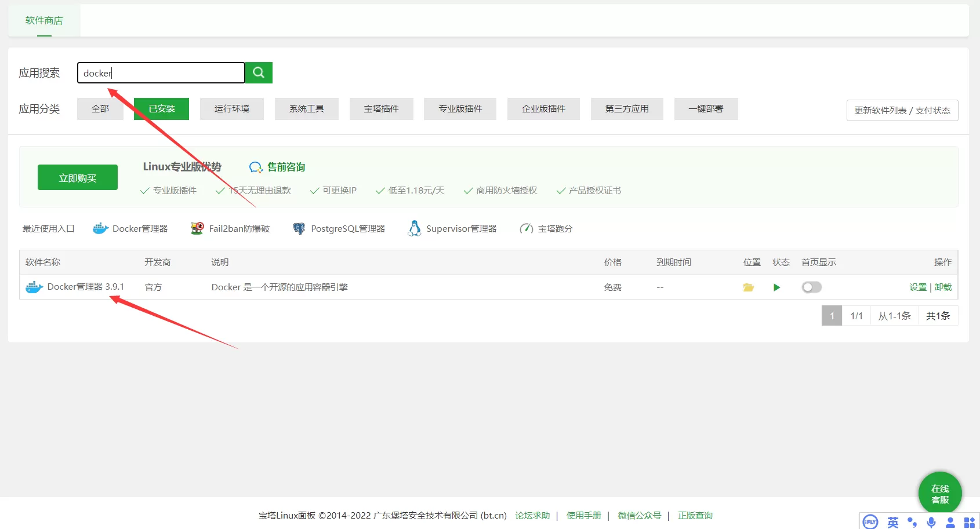Viewport: 980px width, 529px height.
Task: Click the green search magnifier button
Action: (x=259, y=73)
